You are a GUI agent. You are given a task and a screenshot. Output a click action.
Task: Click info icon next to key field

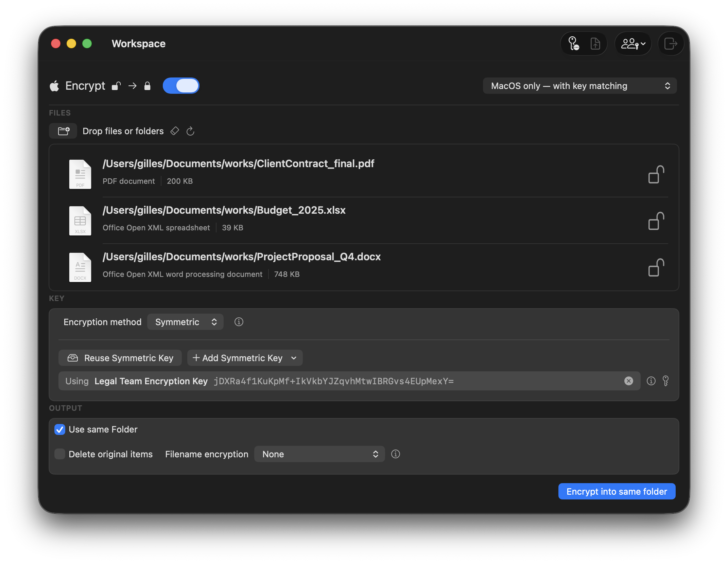[651, 381]
